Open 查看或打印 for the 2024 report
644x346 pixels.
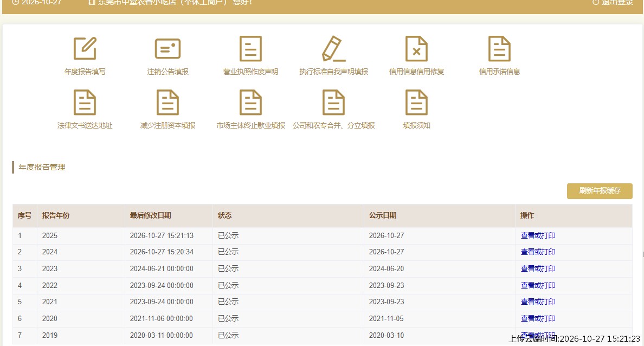click(x=538, y=252)
